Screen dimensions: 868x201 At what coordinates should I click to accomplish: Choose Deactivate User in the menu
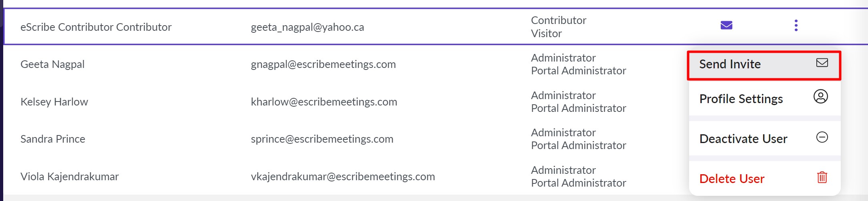click(743, 139)
